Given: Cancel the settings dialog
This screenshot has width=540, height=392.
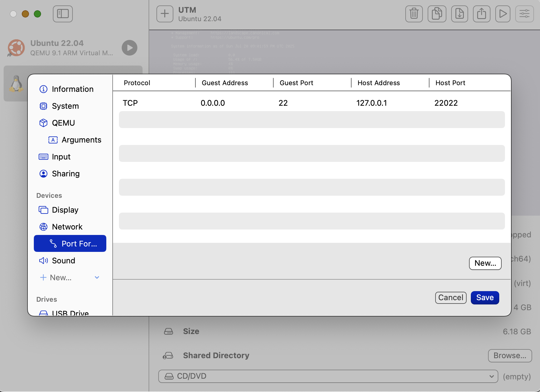Looking at the screenshot, I should pos(451,297).
